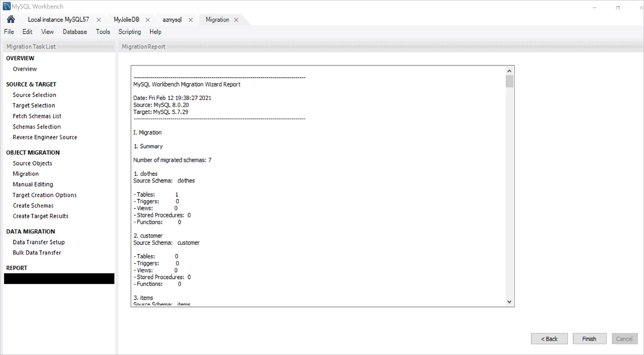Click the '3. items' schema heading
The width and height of the screenshot is (644, 355).
click(x=143, y=298)
